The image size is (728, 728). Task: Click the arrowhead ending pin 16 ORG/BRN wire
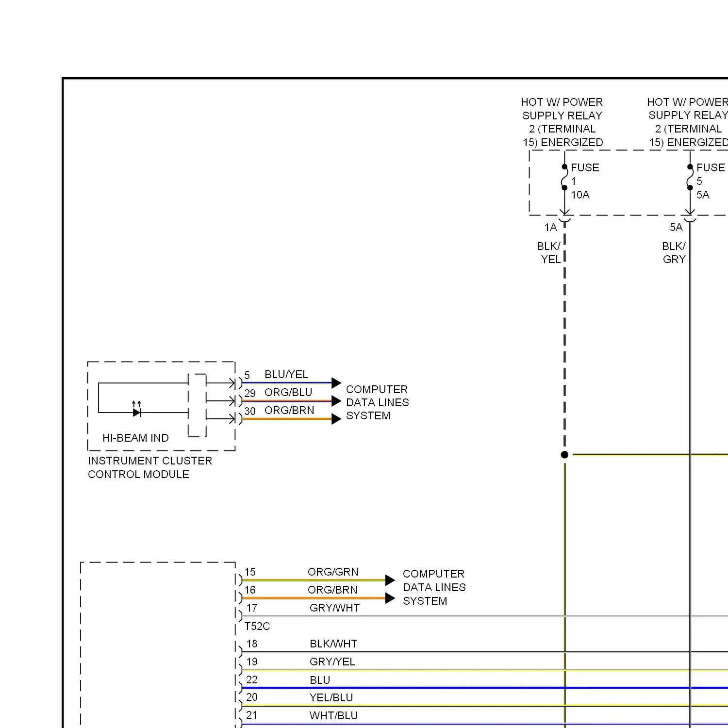390,598
